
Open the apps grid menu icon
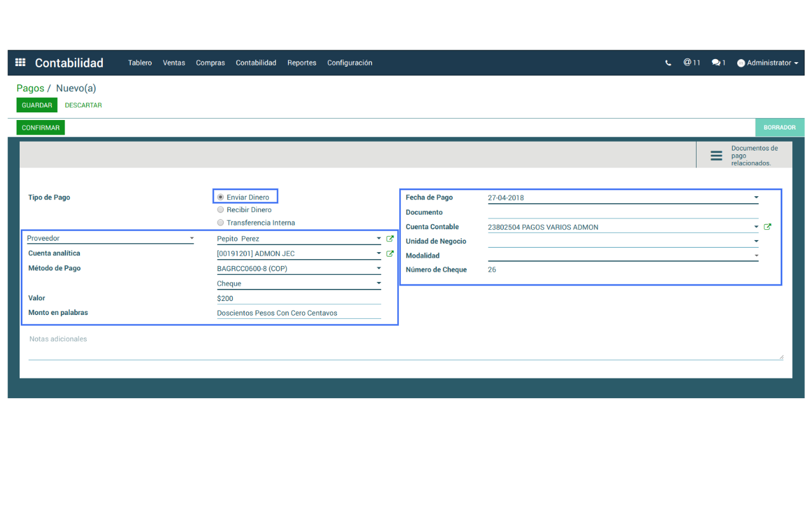click(20, 63)
